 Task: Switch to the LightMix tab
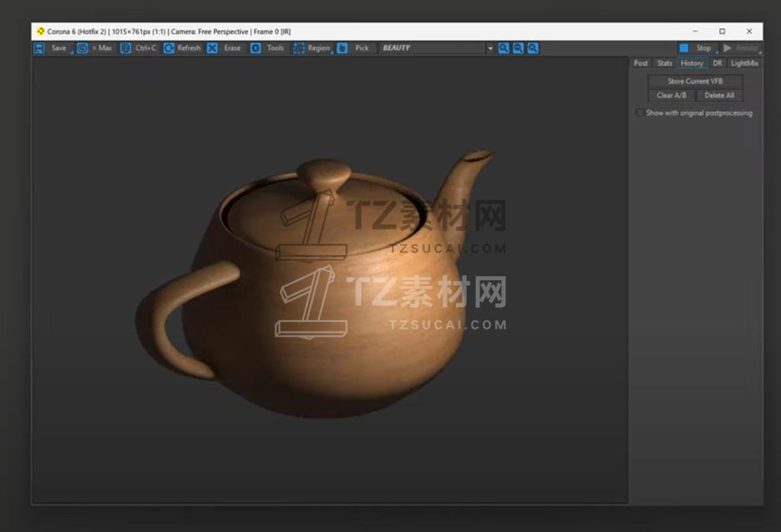coord(744,63)
